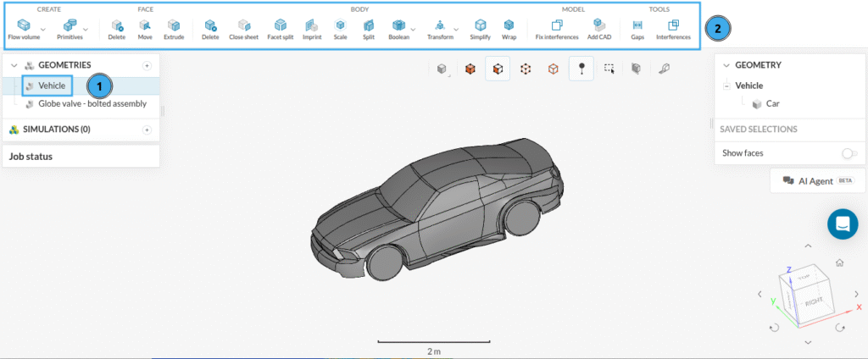Click the Extrude face tool

pyautogui.click(x=173, y=29)
